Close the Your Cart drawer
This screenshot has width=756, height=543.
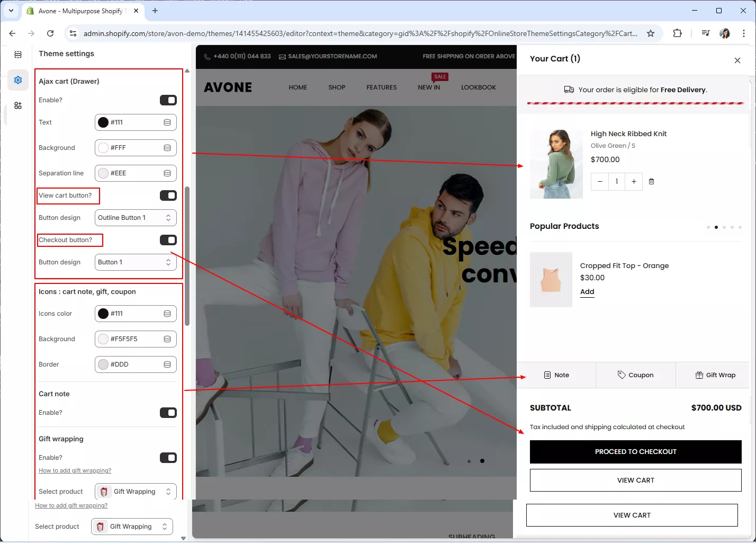tap(737, 60)
